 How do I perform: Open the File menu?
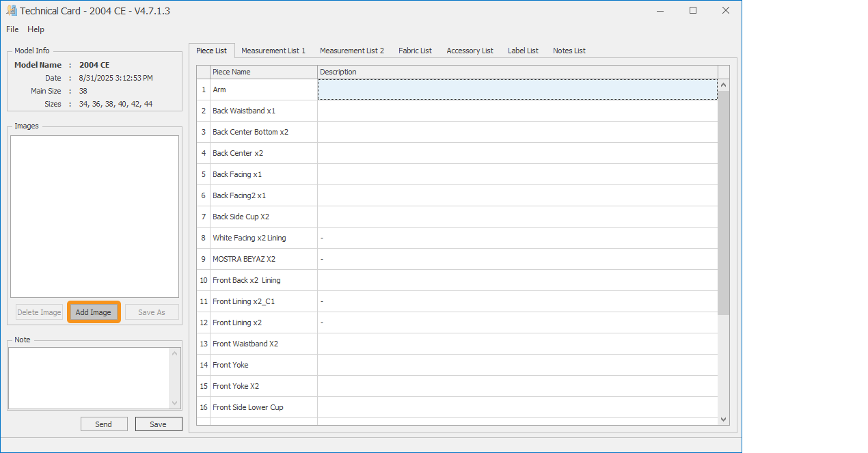pos(12,29)
